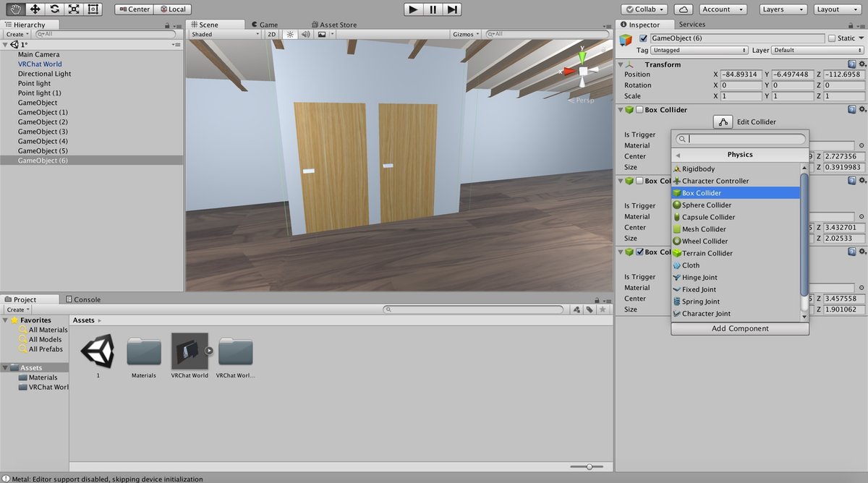Open the Materials folder thumbnail in the Assets grid

[144, 352]
